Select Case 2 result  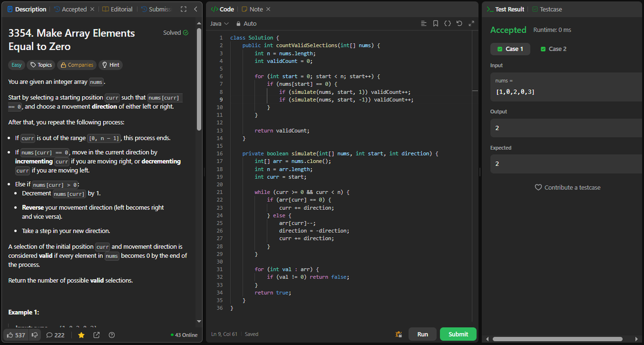(553, 49)
